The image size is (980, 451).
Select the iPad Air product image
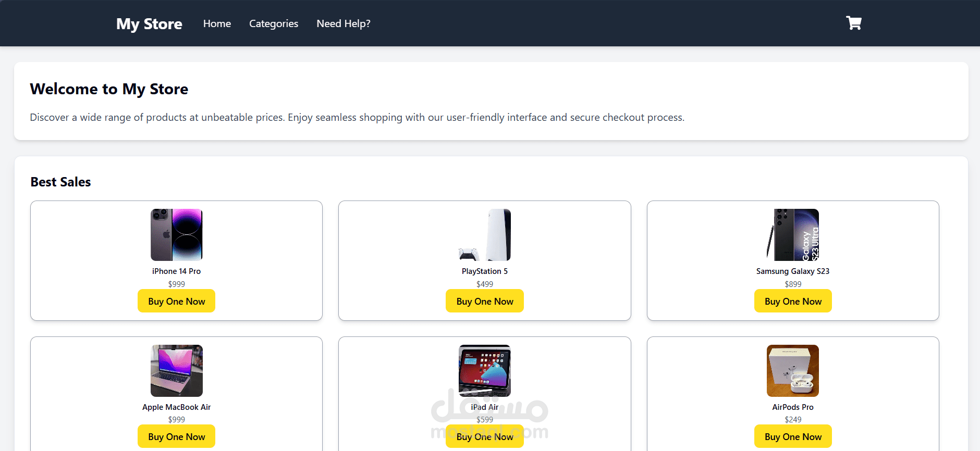[485, 371]
